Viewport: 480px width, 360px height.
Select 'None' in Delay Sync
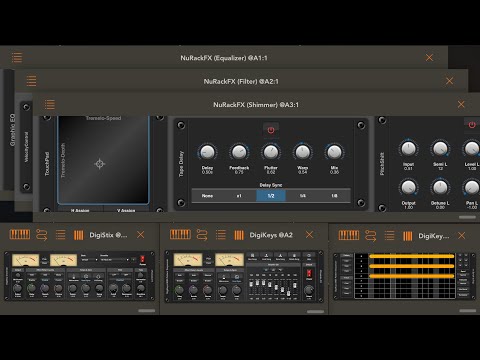point(207,196)
